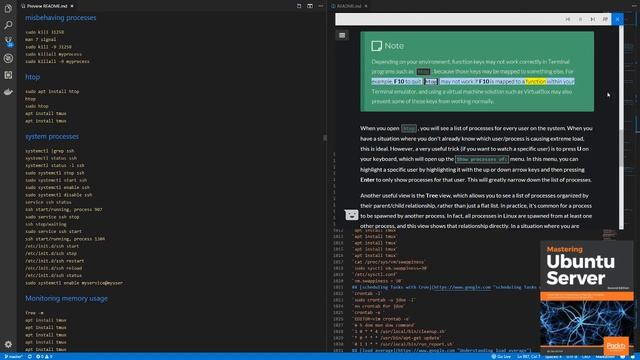Screen dimensions: 640x360
Task: Open the Extensions view in activity bar
Action: click(x=8, y=75)
